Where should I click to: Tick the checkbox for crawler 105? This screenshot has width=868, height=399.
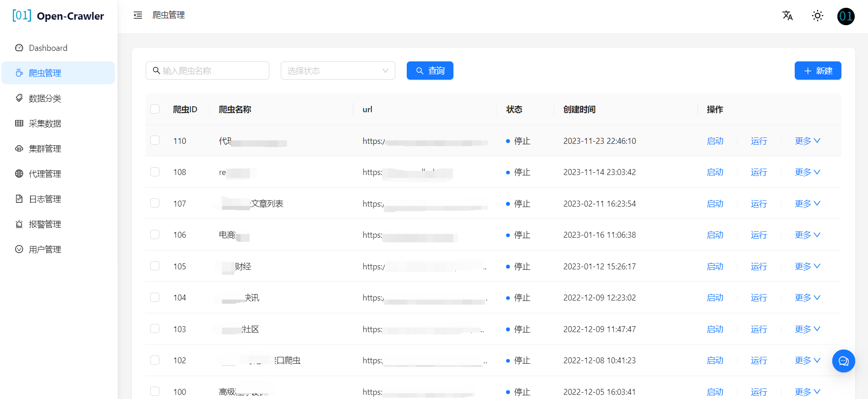coord(155,266)
